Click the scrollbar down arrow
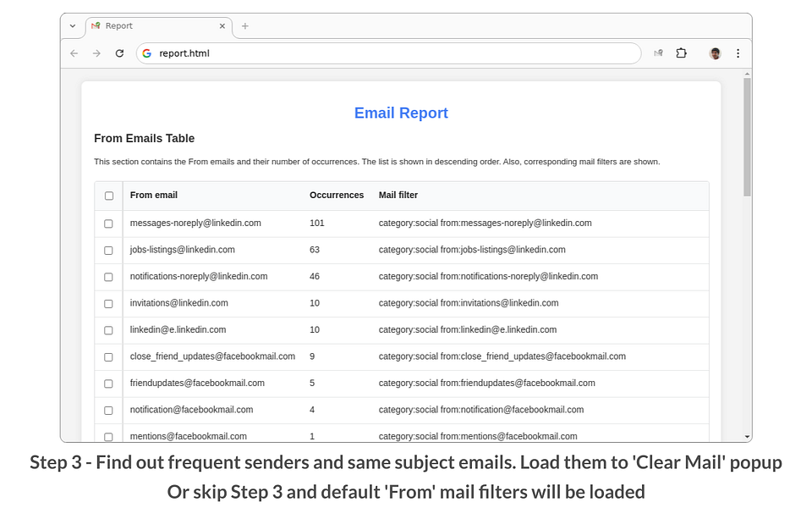The image size is (812, 508). point(747,437)
